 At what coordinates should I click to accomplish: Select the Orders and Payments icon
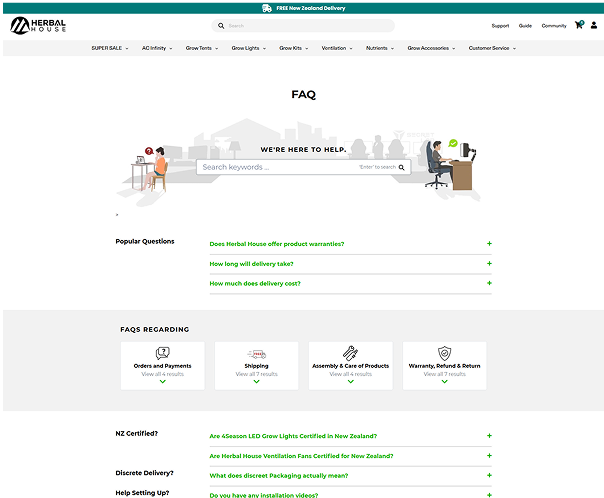(x=162, y=353)
